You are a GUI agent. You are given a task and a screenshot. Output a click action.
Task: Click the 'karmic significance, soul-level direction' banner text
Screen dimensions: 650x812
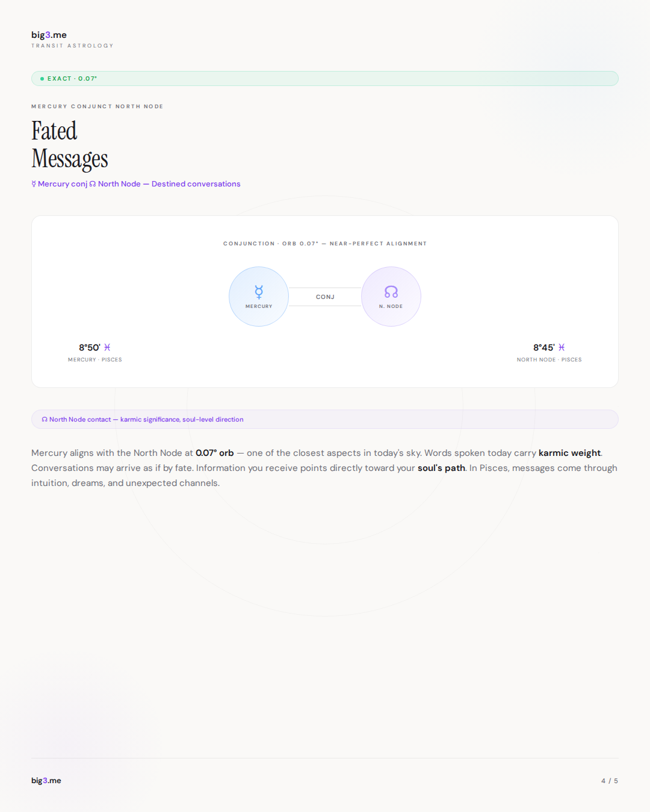[182, 420]
